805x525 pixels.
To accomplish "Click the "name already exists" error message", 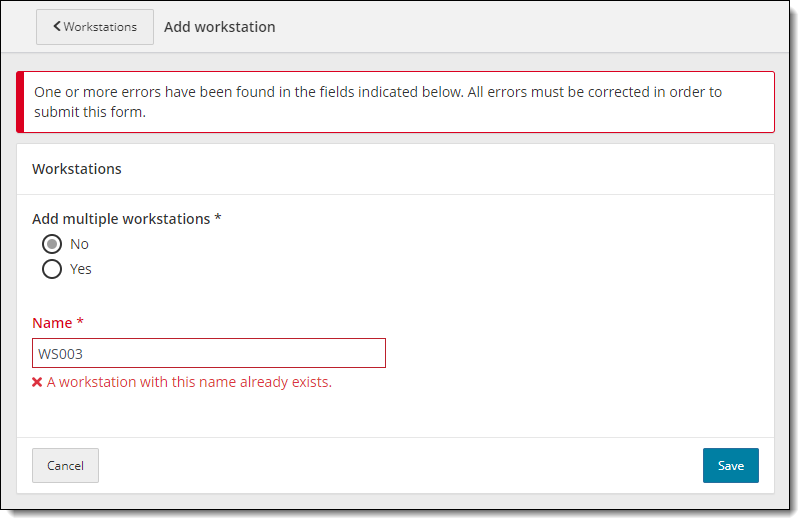I will point(189,382).
